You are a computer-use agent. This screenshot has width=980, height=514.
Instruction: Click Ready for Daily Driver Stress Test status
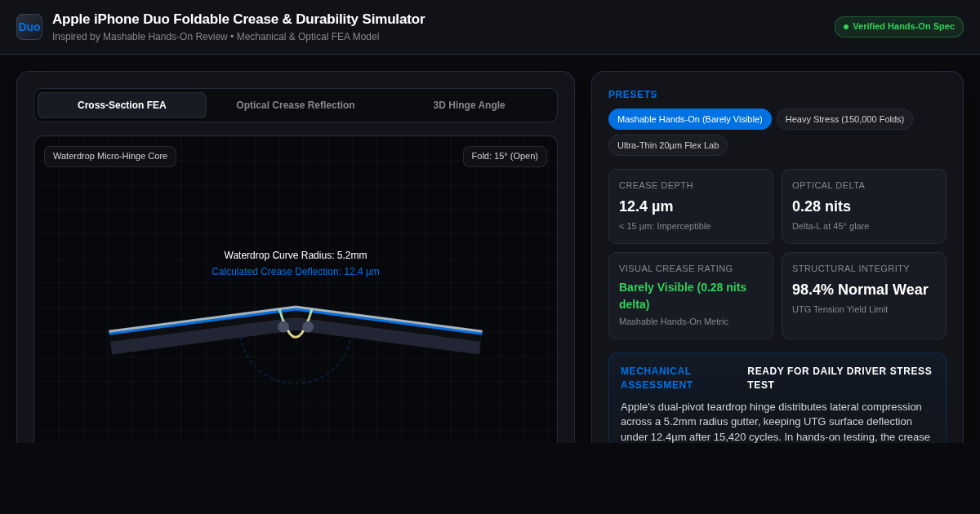[x=840, y=378]
